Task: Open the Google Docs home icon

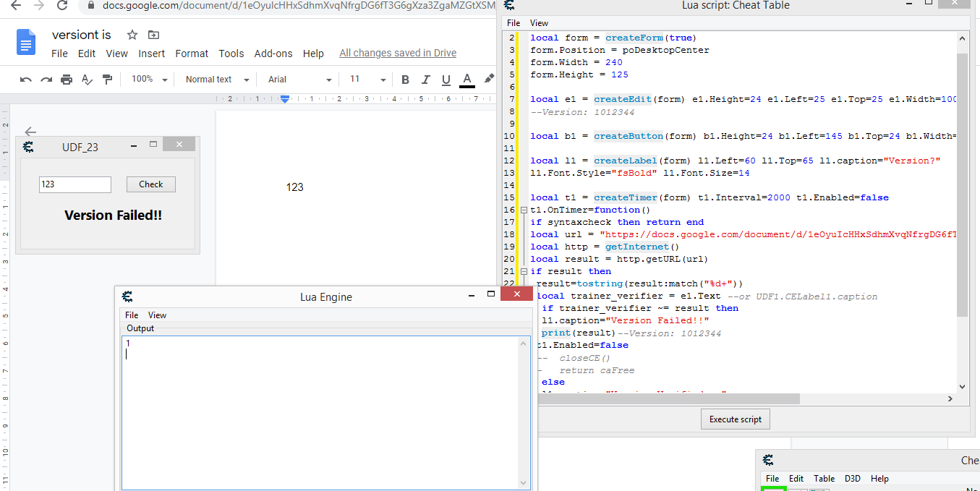Action: click(x=26, y=43)
